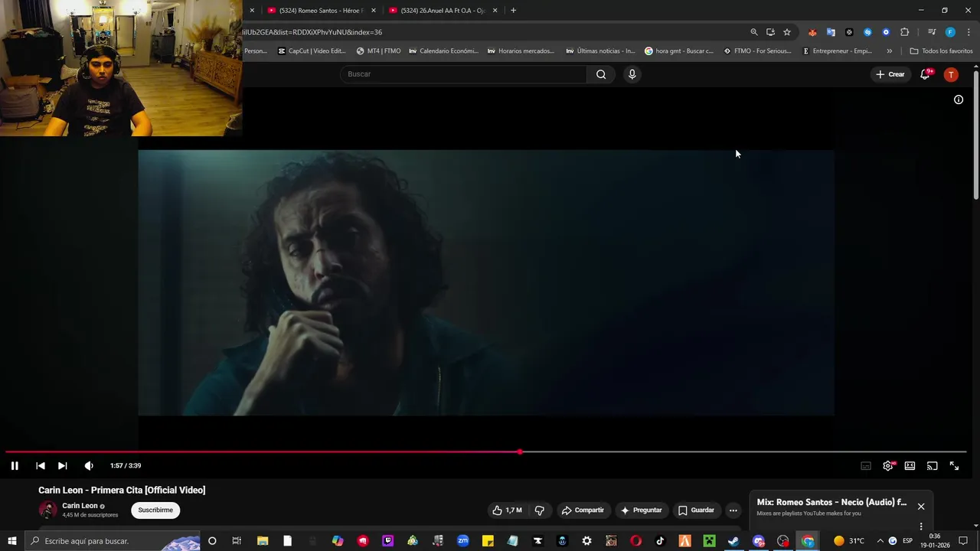Open media control music-note icon
The image size is (980, 551).
[x=932, y=32]
